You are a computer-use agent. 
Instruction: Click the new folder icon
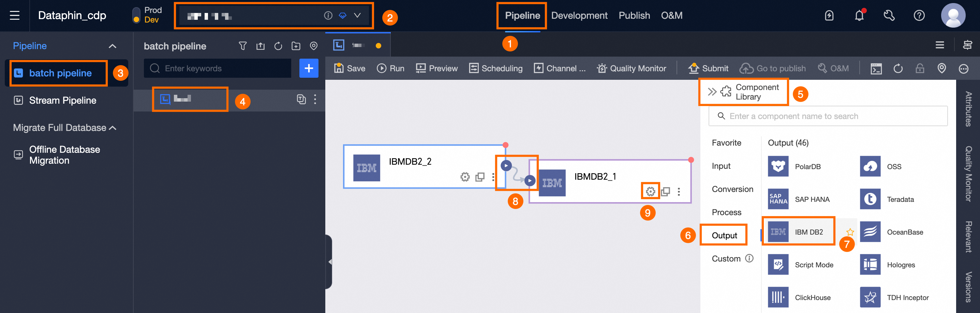point(296,46)
